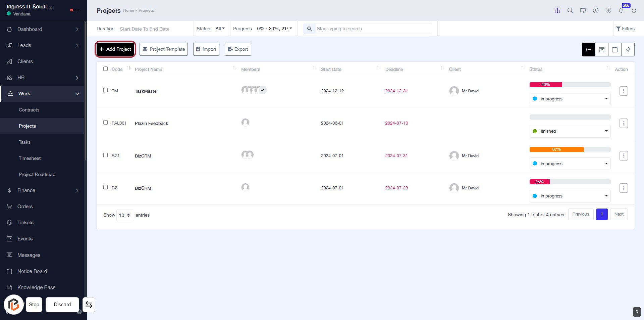644x320 pixels.
Task: Switch to calendar view icon
Action: click(x=615, y=50)
